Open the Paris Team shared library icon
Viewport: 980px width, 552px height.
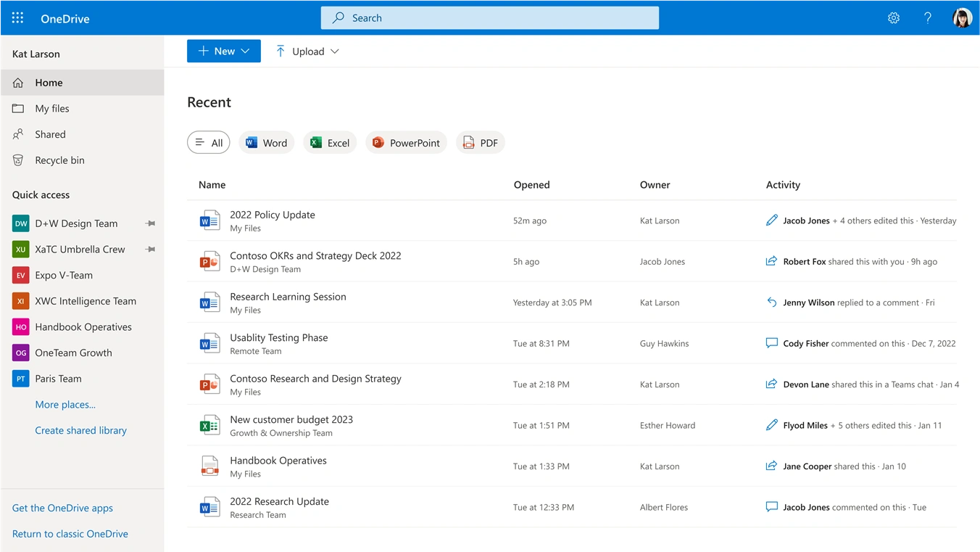[20, 378]
